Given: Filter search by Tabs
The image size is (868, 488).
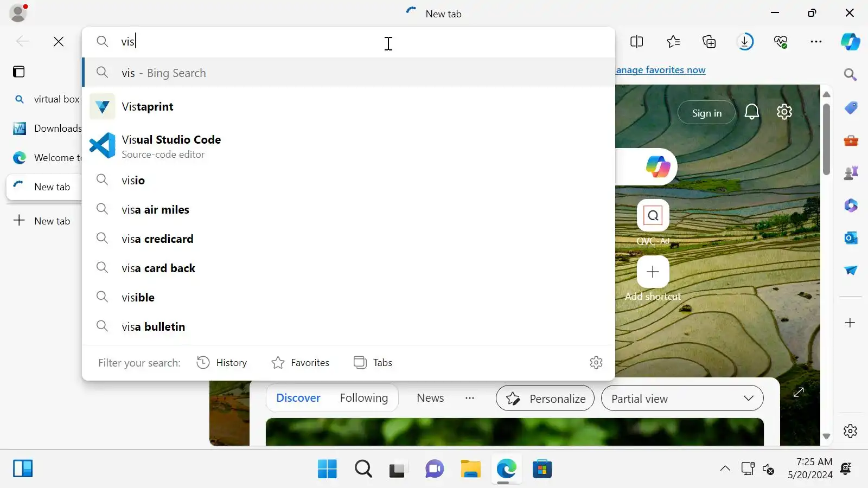Looking at the screenshot, I should click(373, 363).
